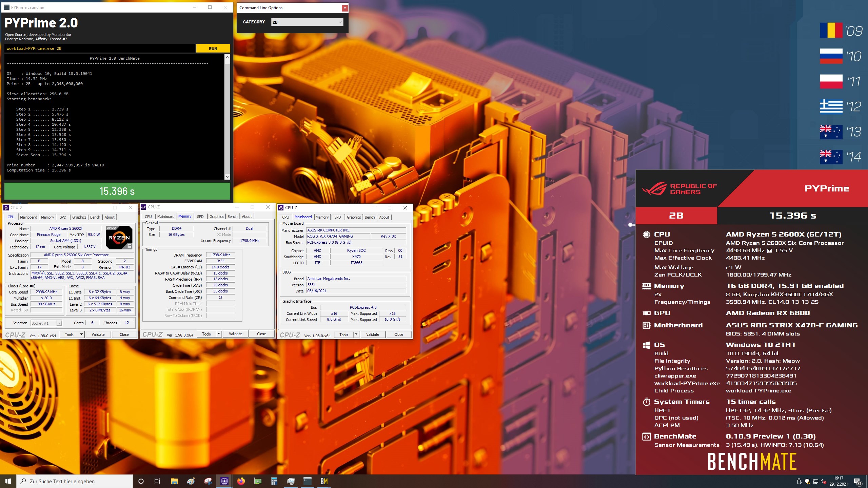Click Tools button in CPU-tab CPU-Z window
Image resolution: width=868 pixels, height=488 pixels.
pos(69,334)
